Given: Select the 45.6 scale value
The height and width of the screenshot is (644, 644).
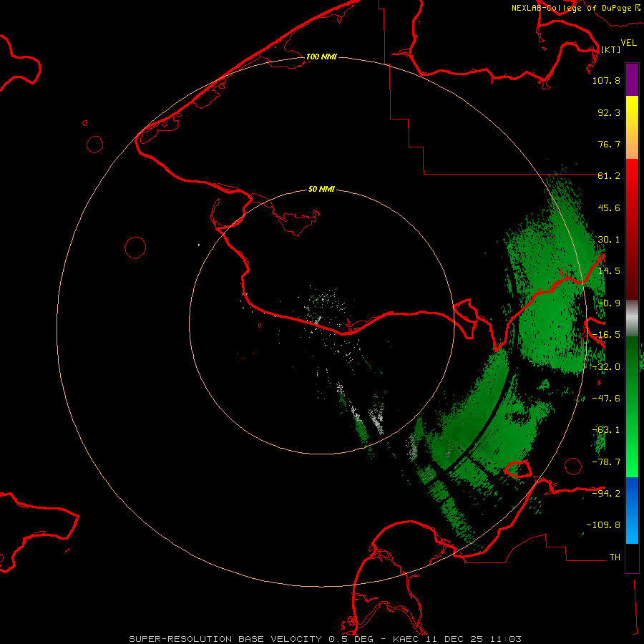Looking at the screenshot, I should (x=609, y=208).
